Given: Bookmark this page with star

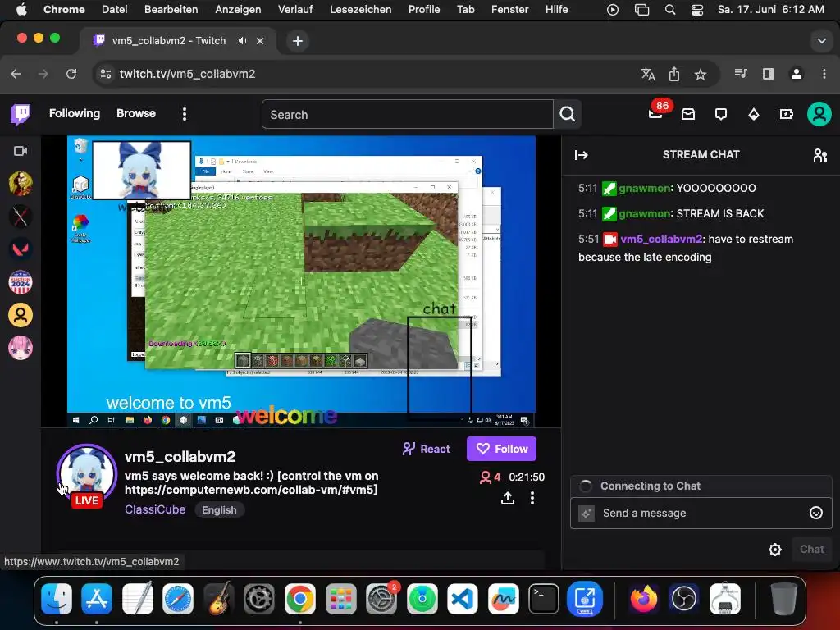Looking at the screenshot, I should click(701, 74).
